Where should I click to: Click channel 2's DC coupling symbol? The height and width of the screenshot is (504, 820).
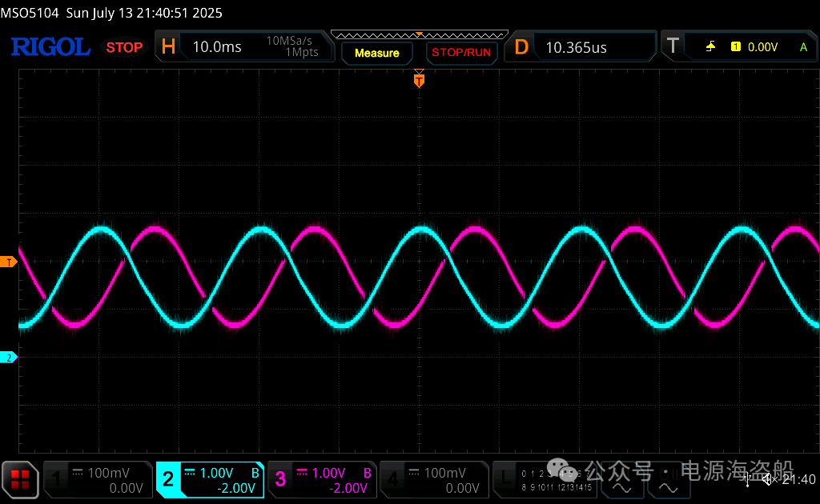point(189,472)
